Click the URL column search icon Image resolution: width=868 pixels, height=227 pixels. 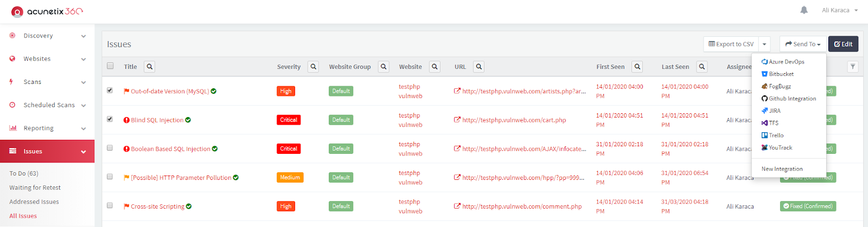coord(478,67)
